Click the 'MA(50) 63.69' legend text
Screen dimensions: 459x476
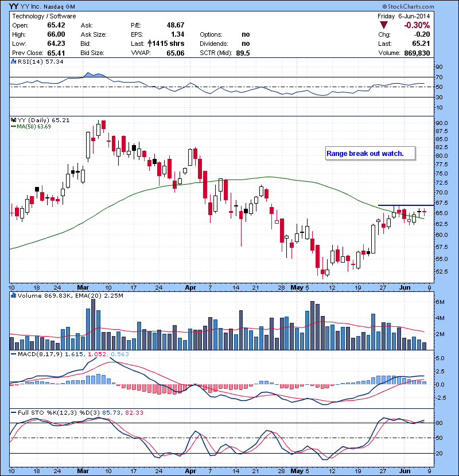(34, 127)
